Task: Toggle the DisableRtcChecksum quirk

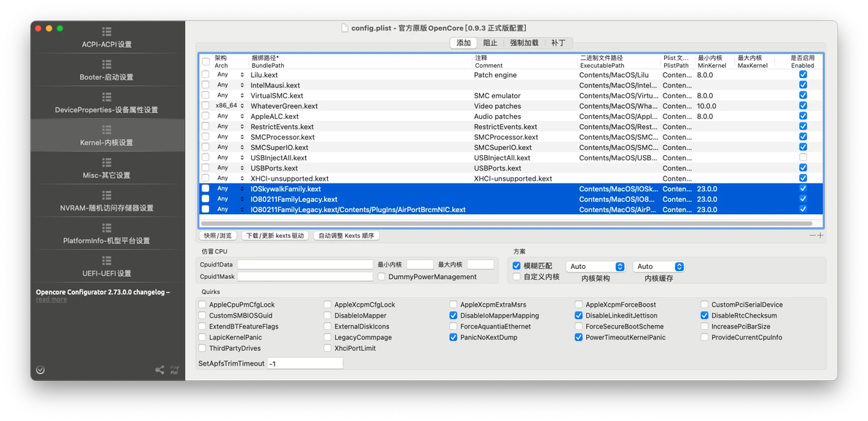Action: pyautogui.click(x=704, y=315)
